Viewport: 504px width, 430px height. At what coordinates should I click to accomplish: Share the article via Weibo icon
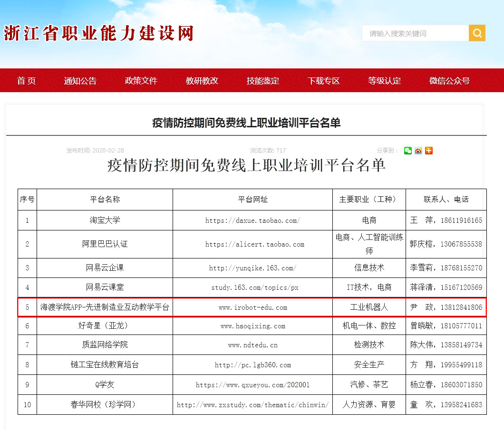tap(418, 151)
